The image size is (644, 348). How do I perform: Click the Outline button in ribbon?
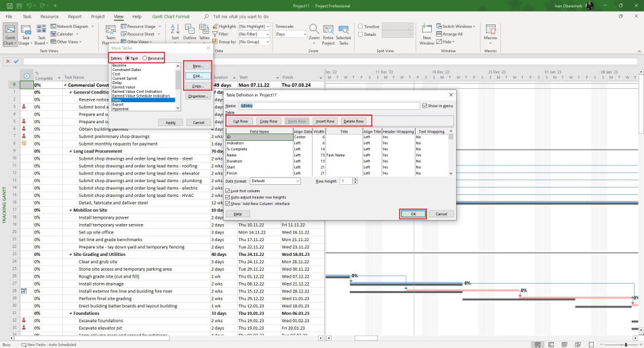[x=189, y=32]
